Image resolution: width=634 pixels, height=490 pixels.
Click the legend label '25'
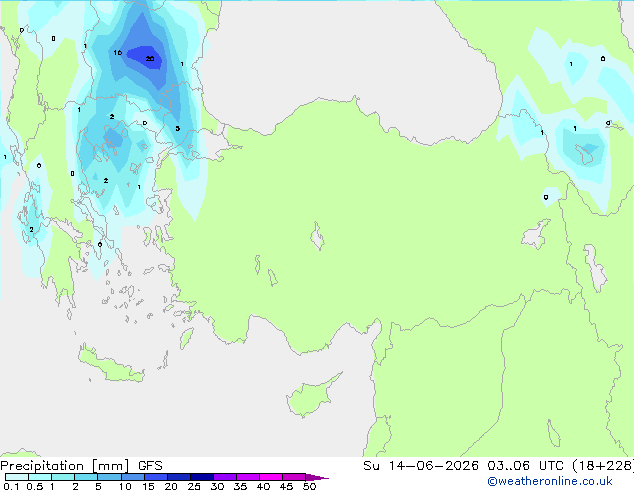194,486
